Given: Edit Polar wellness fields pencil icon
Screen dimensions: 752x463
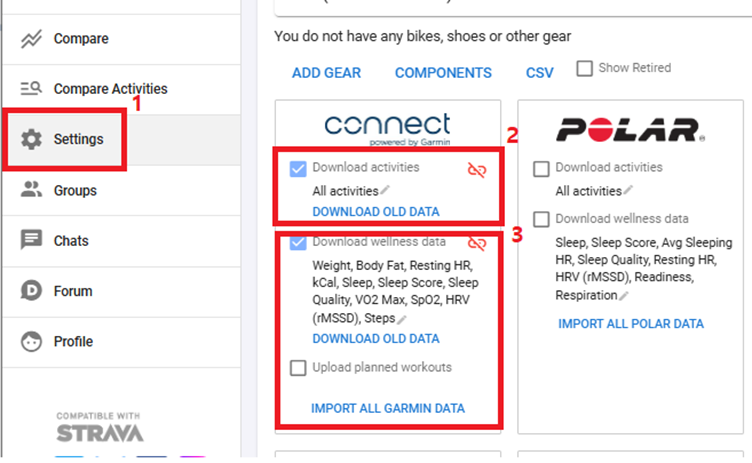Looking at the screenshot, I should pos(625,295).
